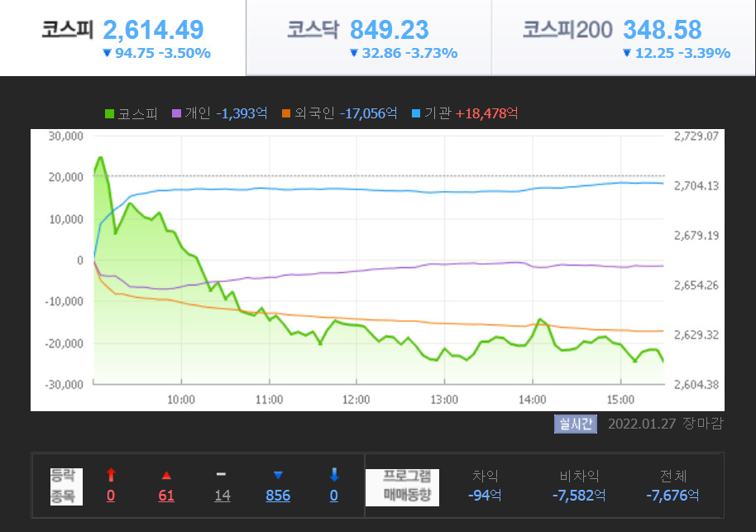Click the 기관 net value +18,478억

[486, 113]
